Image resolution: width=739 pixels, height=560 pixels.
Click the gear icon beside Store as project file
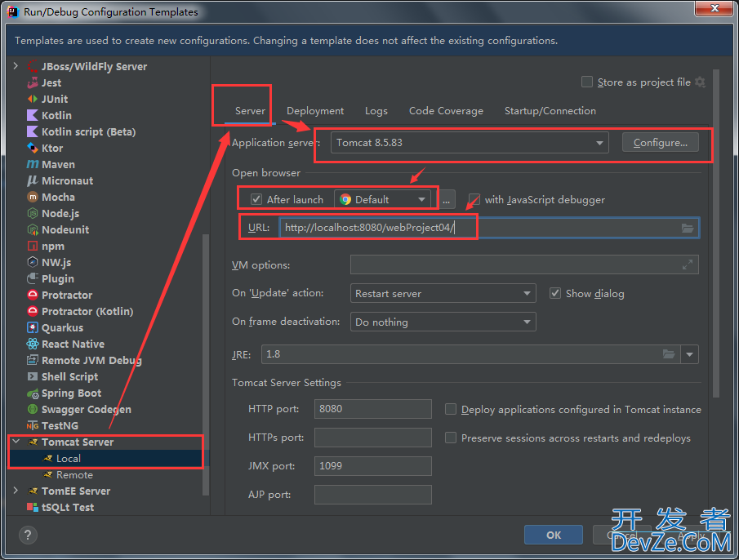coord(701,82)
